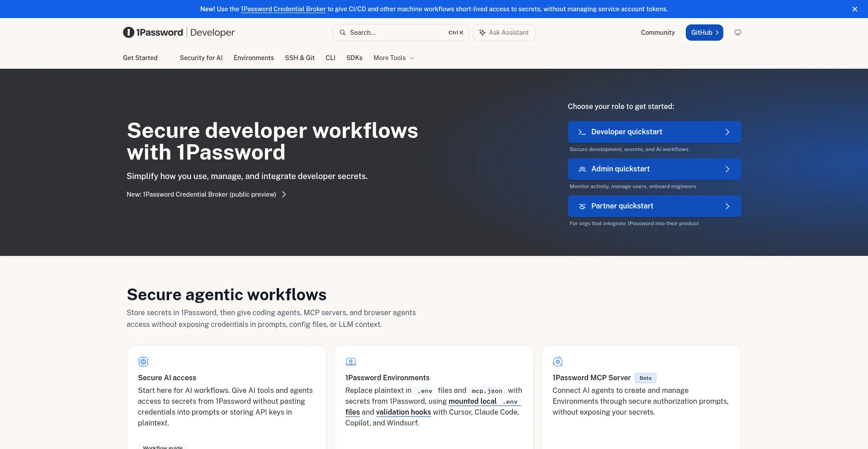Click the Developer quickstart chevron arrow

727,132
